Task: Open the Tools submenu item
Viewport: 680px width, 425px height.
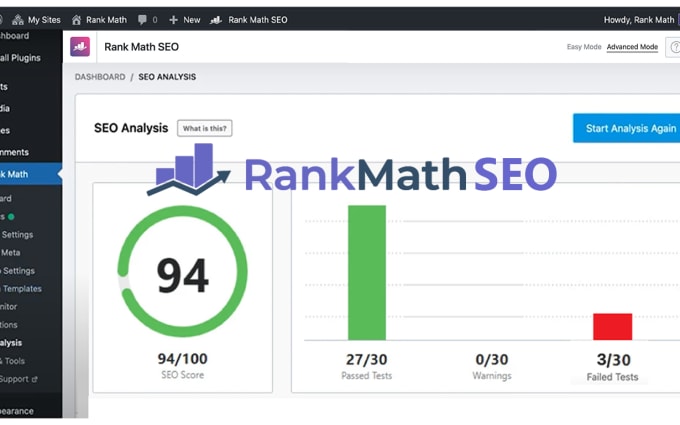Action: (x=13, y=361)
